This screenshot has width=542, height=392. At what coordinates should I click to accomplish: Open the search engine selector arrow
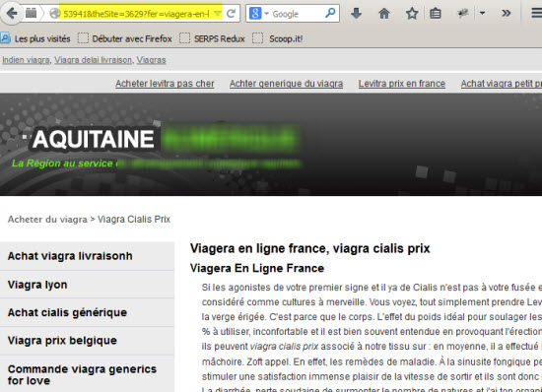pyautogui.click(x=266, y=14)
